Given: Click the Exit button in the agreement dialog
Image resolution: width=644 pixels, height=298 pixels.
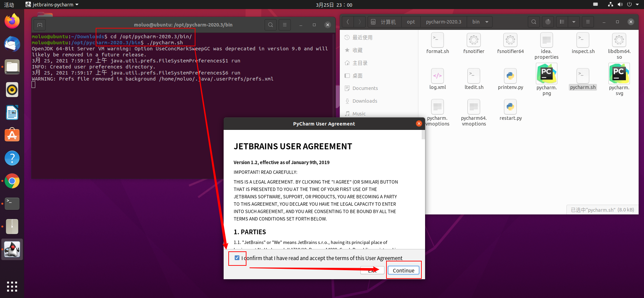Looking at the screenshot, I should pos(372,270).
